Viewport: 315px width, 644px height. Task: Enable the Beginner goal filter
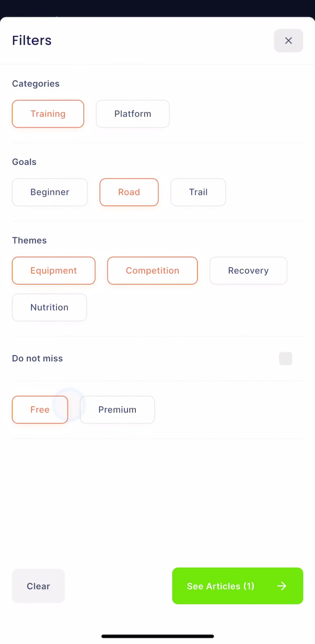point(50,192)
